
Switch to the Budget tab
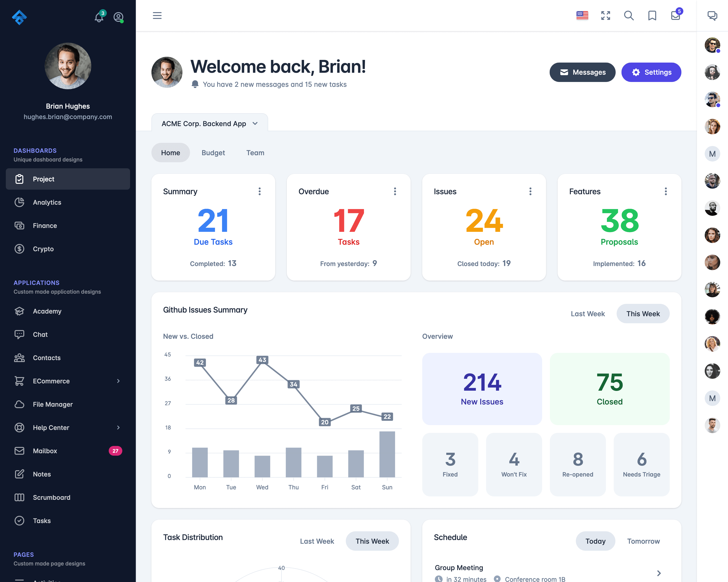click(x=213, y=153)
